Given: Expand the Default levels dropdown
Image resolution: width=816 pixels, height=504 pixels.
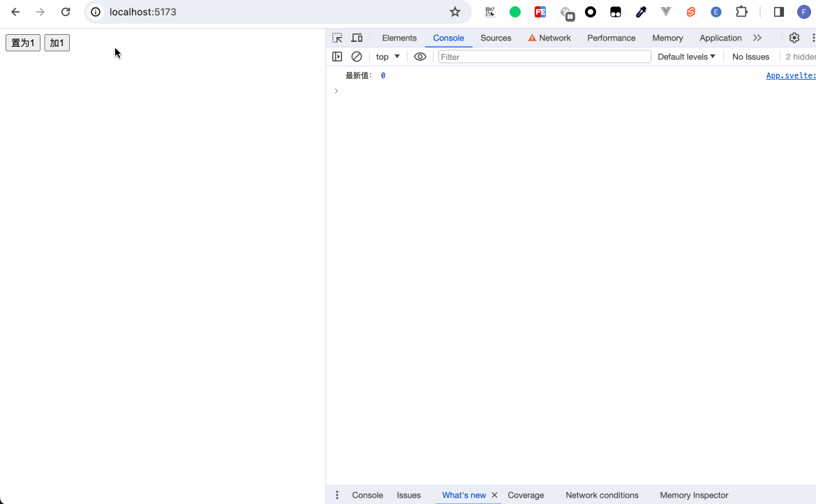Looking at the screenshot, I should point(686,57).
